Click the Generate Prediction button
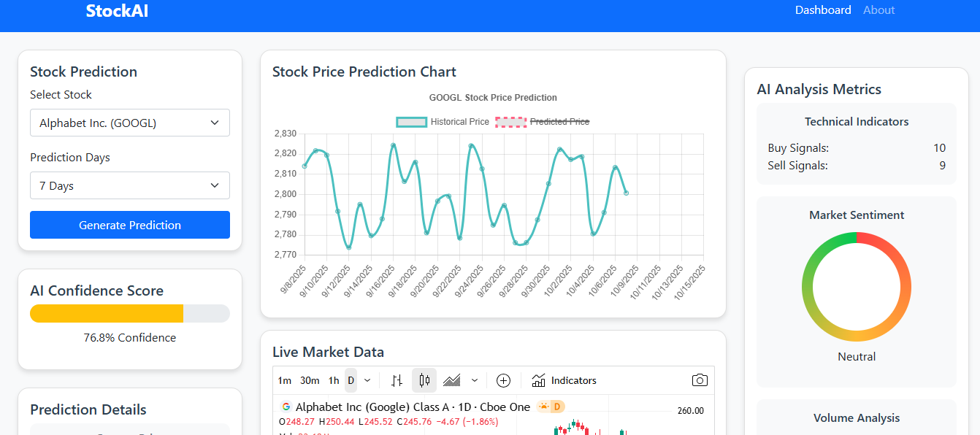 click(130, 225)
